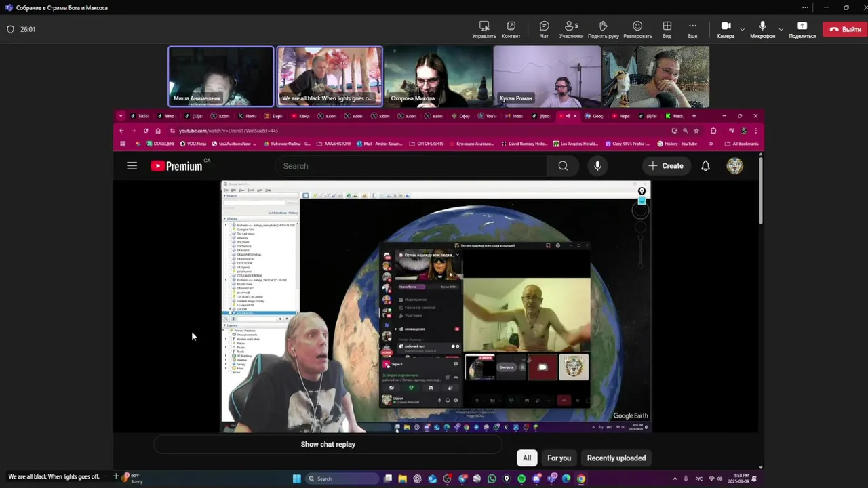This screenshot has width=868, height=488.
Task: Open the browser apps grid icon
Action: [x=123, y=144]
